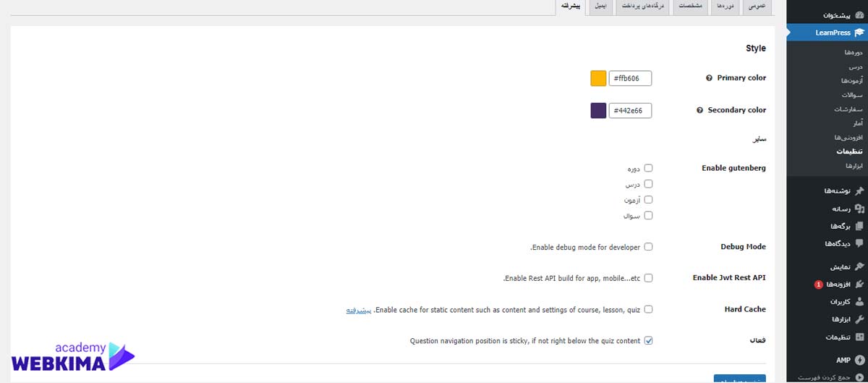Click the 'Enable Rest API build' description
The width and height of the screenshot is (868, 383).
[571, 279]
